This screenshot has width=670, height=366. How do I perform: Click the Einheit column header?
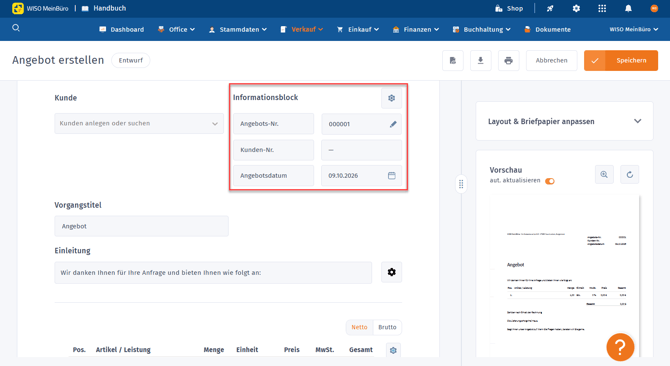tap(247, 350)
